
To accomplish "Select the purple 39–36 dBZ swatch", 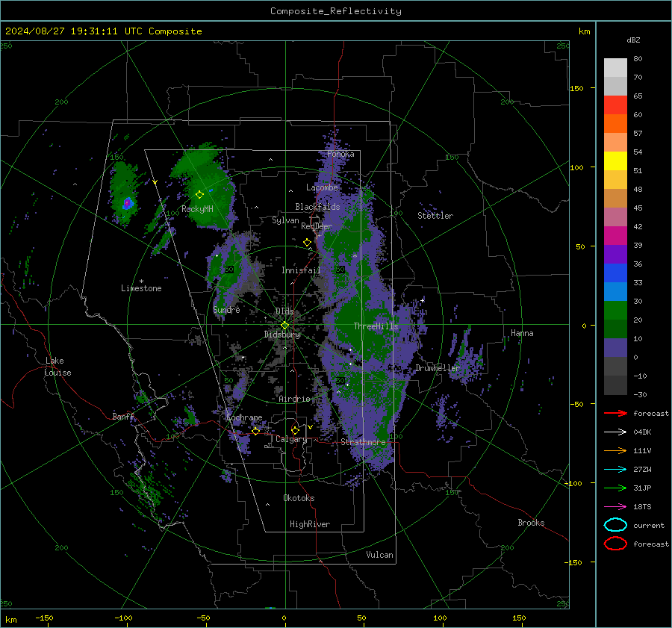I will coord(615,255).
